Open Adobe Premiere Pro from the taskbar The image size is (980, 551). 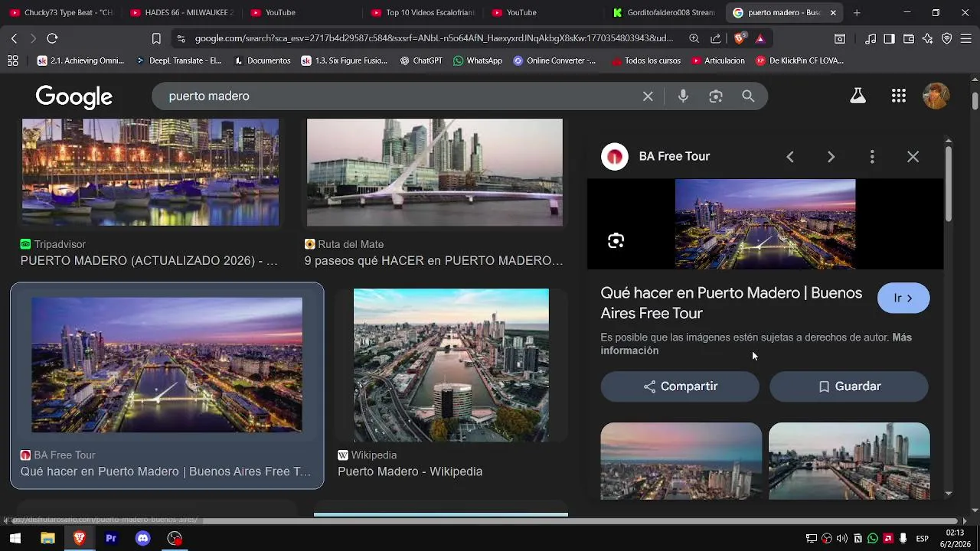tap(111, 539)
